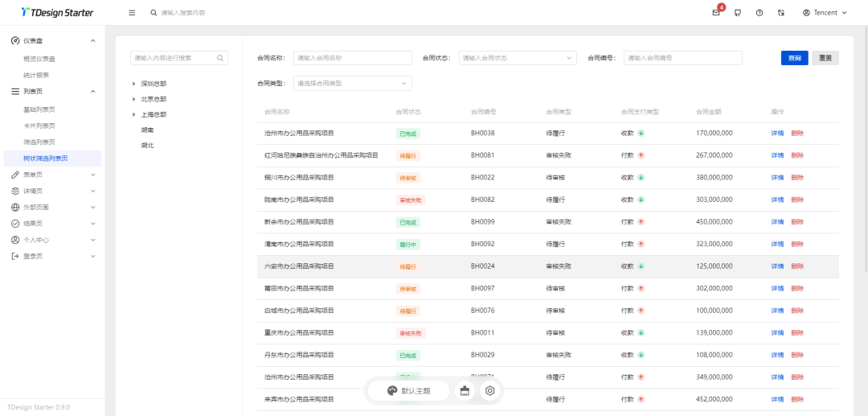Image resolution: width=868 pixels, height=416 pixels.
Task: Open the hexagon settings icon in floating bar
Action: [x=489, y=391]
